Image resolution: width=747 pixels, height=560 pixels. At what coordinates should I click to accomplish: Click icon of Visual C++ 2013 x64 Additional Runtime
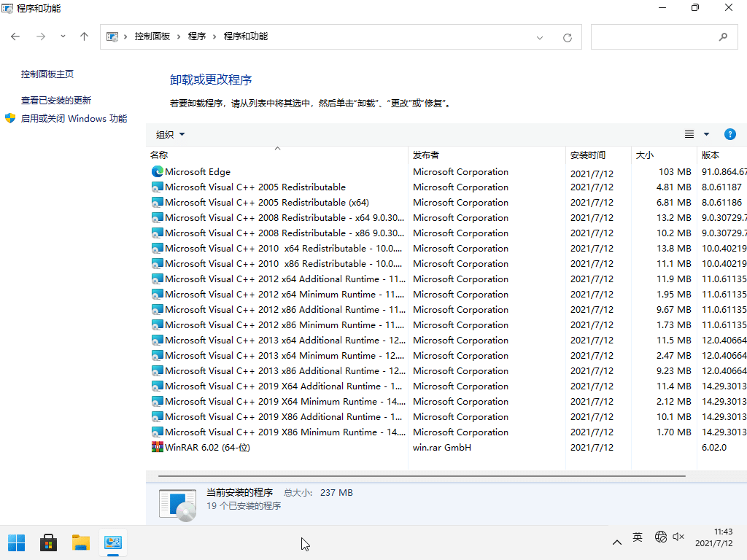click(x=158, y=340)
